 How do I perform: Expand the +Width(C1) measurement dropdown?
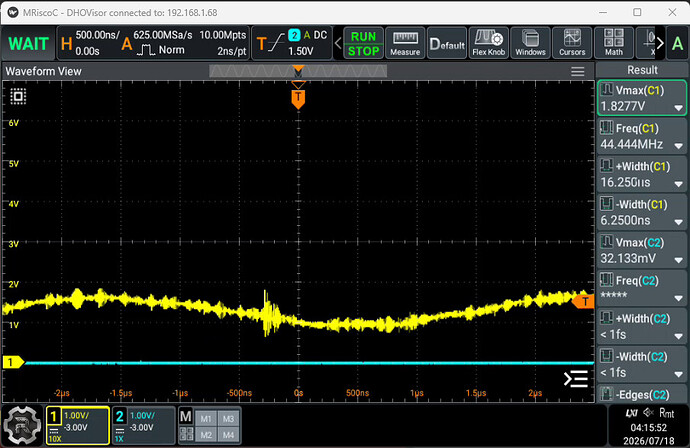click(678, 184)
